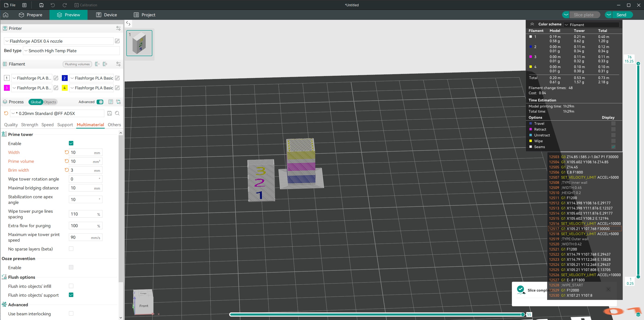Click the save project icon
The height and width of the screenshot is (320, 644).
pos(42,5)
